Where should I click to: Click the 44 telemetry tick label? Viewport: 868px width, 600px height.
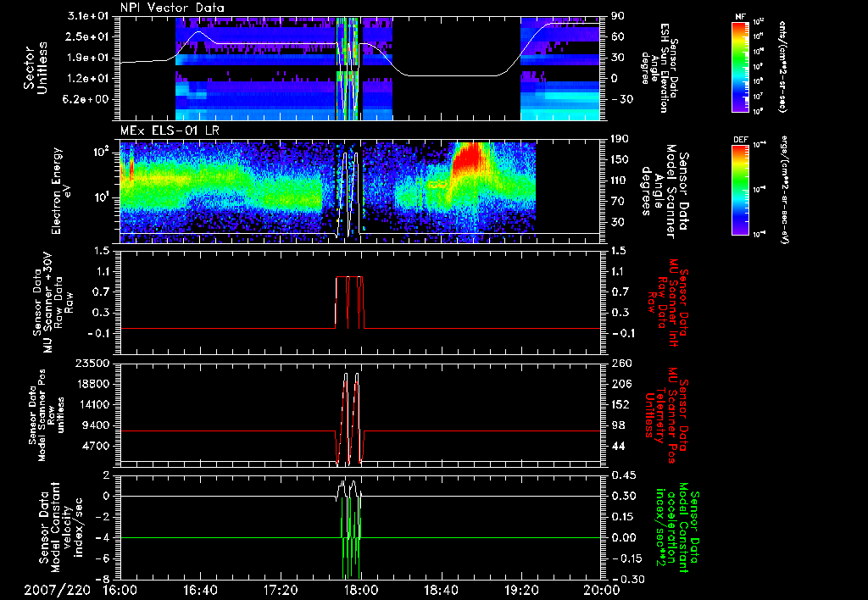[617, 446]
